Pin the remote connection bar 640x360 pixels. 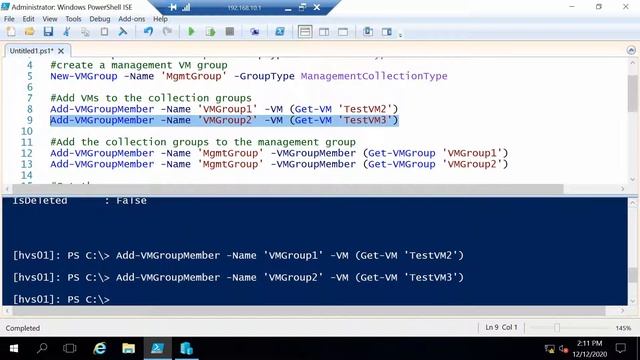coord(173,7)
